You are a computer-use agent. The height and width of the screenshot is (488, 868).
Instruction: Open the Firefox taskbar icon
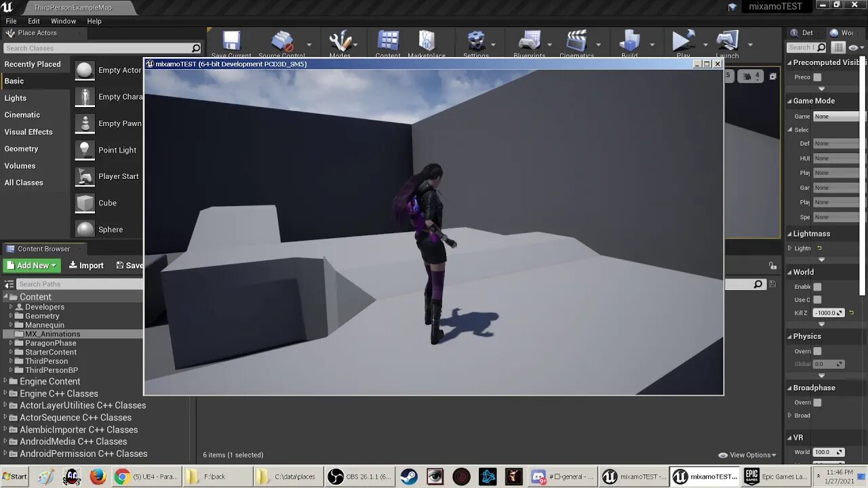[98, 476]
